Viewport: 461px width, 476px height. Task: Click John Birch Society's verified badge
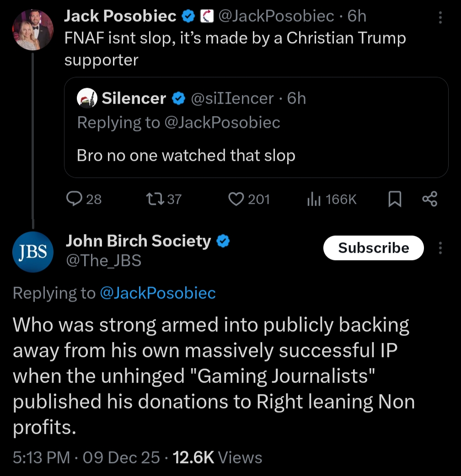[222, 241]
